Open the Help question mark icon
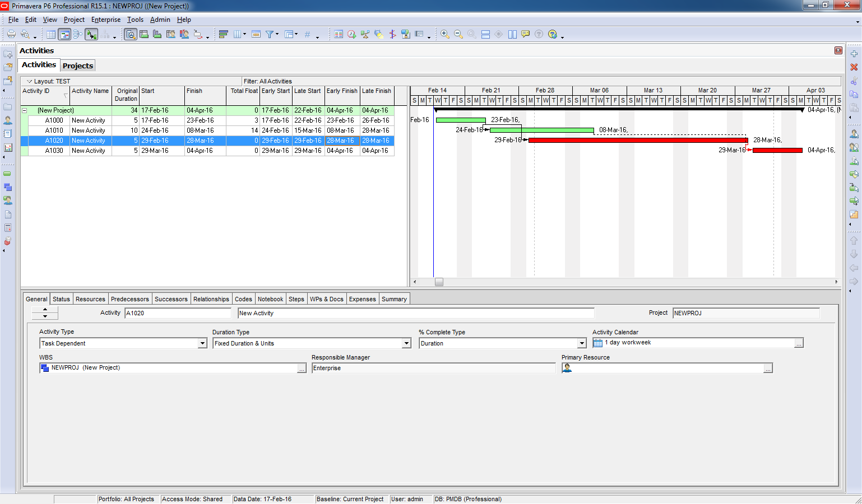Screen dimensions: 862x504 [x=552, y=34]
